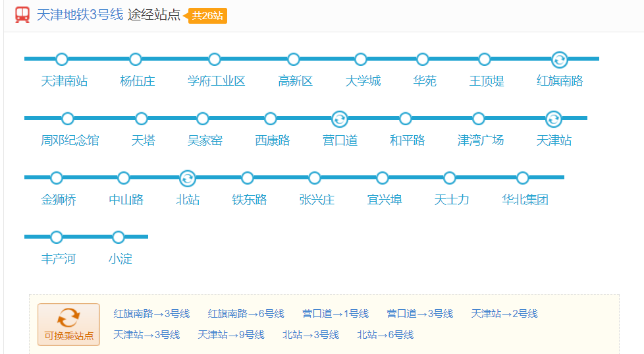Click the station circle above 津湾广场
644x354 pixels.
click(479, 119)
